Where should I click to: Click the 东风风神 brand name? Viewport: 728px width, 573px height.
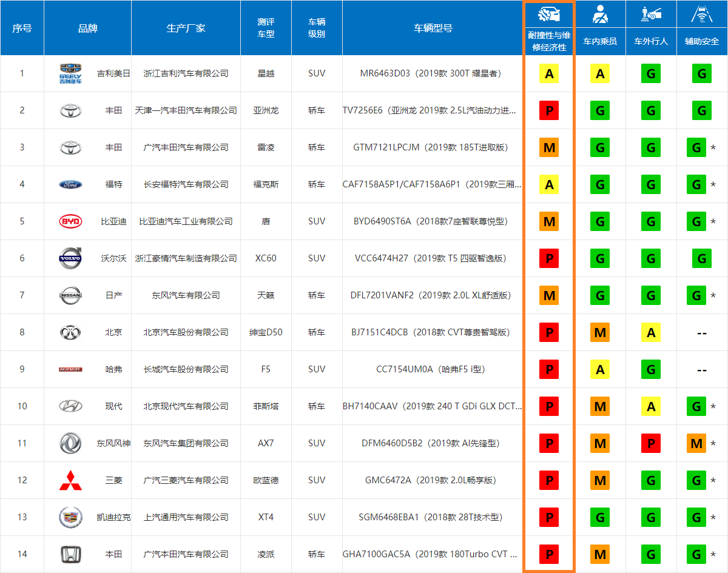tap(113, 443)
